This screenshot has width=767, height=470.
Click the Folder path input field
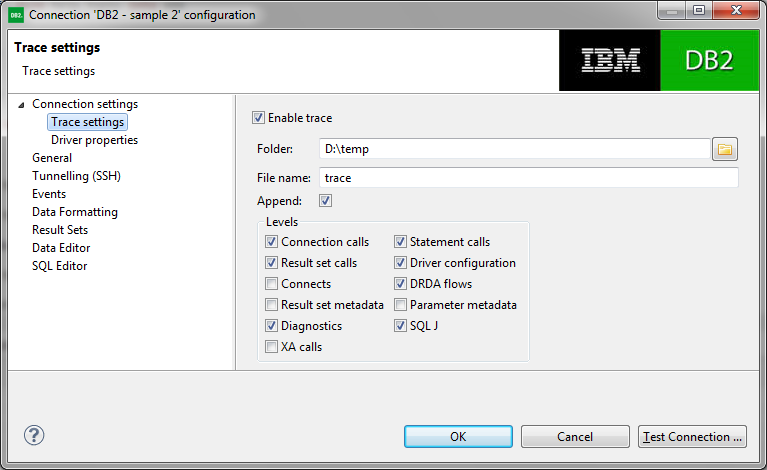coord(515,149)
